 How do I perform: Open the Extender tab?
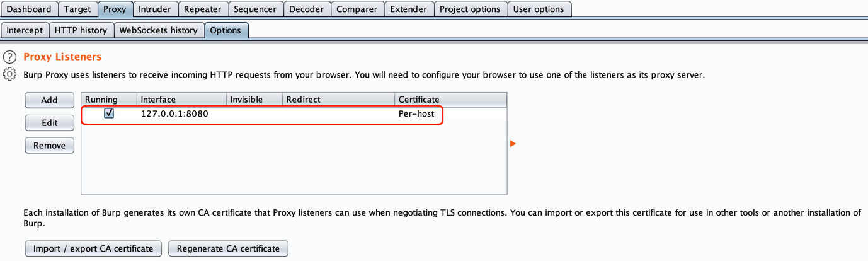pos(408,9)
